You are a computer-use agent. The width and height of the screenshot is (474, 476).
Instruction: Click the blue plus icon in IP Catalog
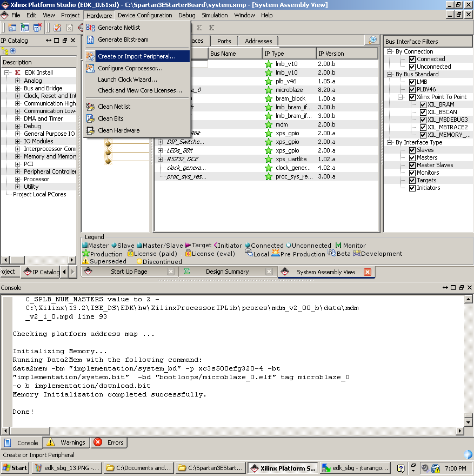[13, 51]
